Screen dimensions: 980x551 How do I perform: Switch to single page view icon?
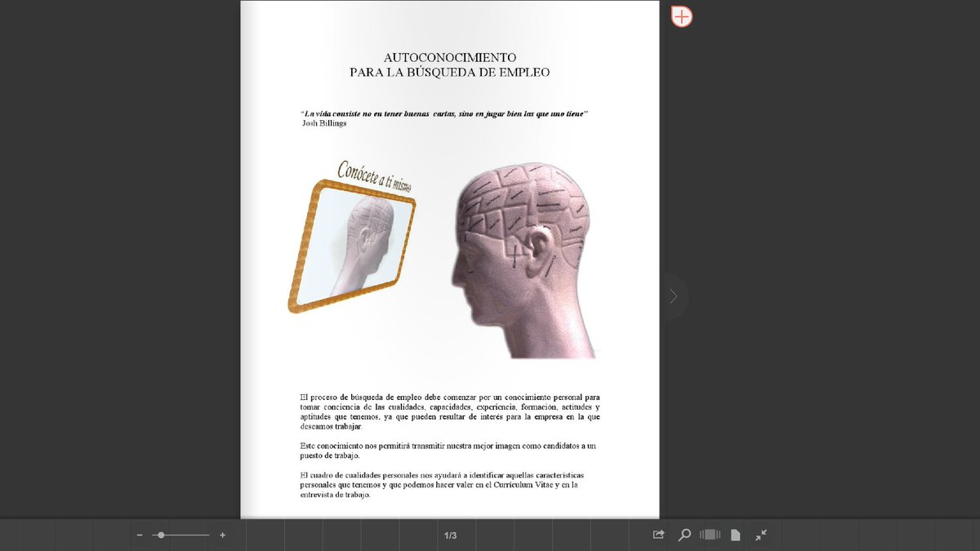click(735, 535)
